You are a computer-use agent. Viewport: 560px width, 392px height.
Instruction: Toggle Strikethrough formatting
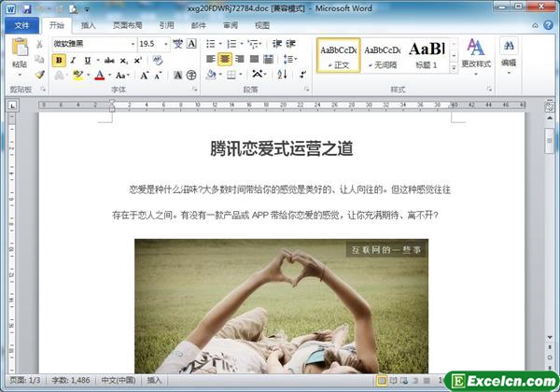[109, 61]
